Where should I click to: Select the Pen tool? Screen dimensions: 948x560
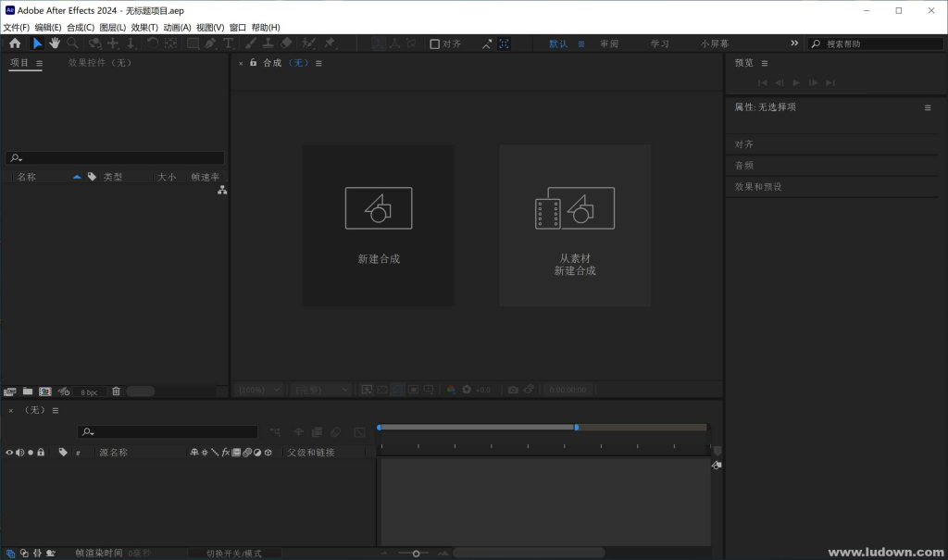(210, 43)
